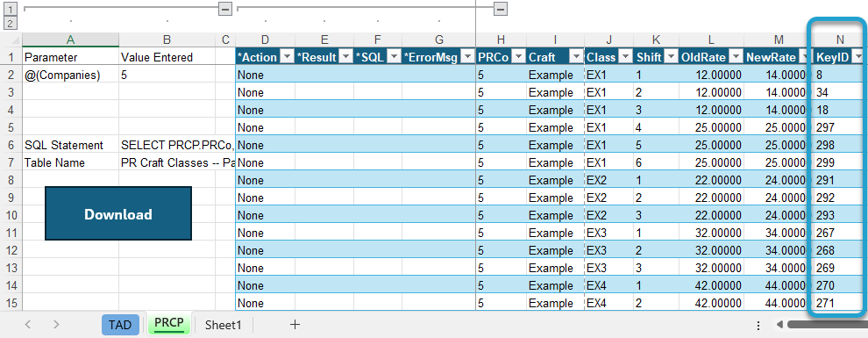Click OldRate 42.00000 in row 15
Image resolution: width=868 pixels, height=338 pixels.
(711, 303)
